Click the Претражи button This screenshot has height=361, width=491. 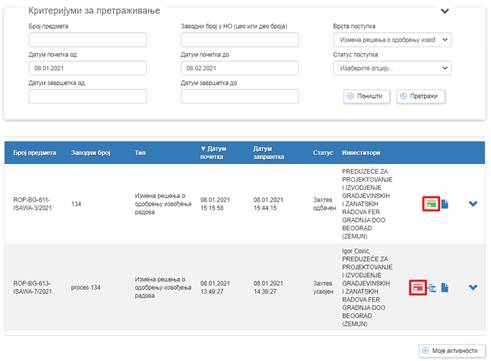coord(421,96)
